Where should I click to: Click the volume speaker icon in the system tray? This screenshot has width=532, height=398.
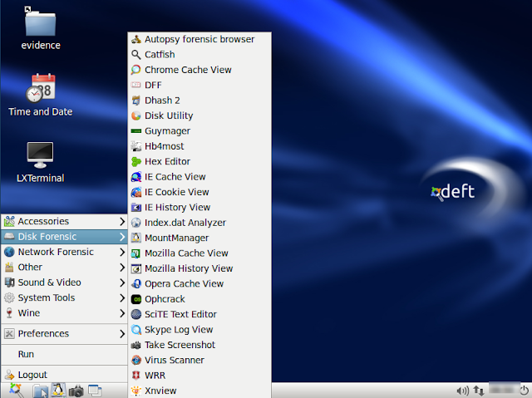tap(463, 391)
